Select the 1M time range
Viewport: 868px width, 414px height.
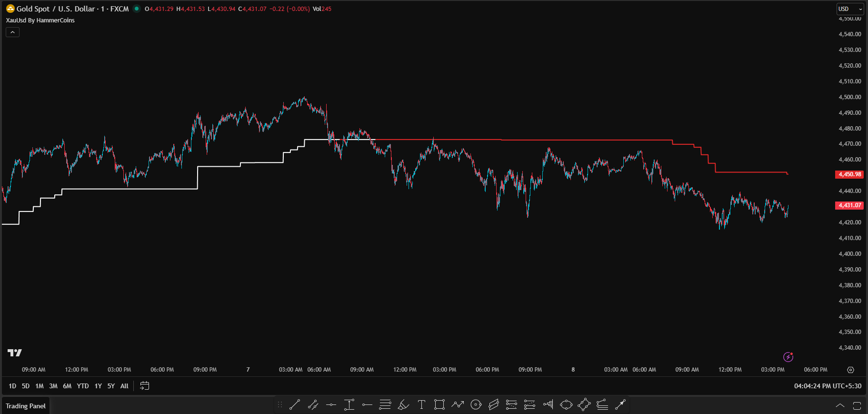coord(40,386)
